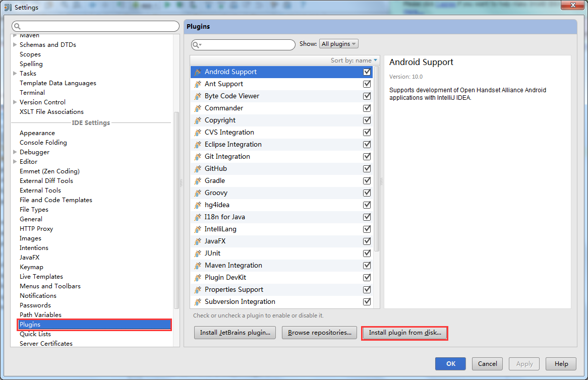This screenshot has width=588, height=380.
Task: Expand the Editor settings node
Action: pos(15,161)
